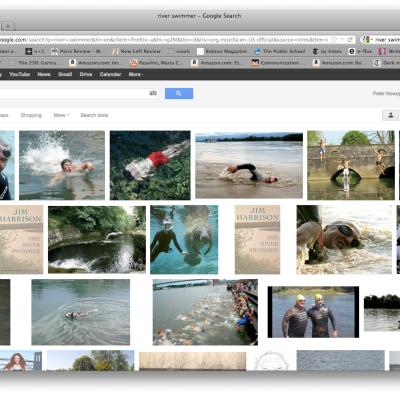Click the n+1 bookmark favicon

pyautogui.click(x=29, y=51)
